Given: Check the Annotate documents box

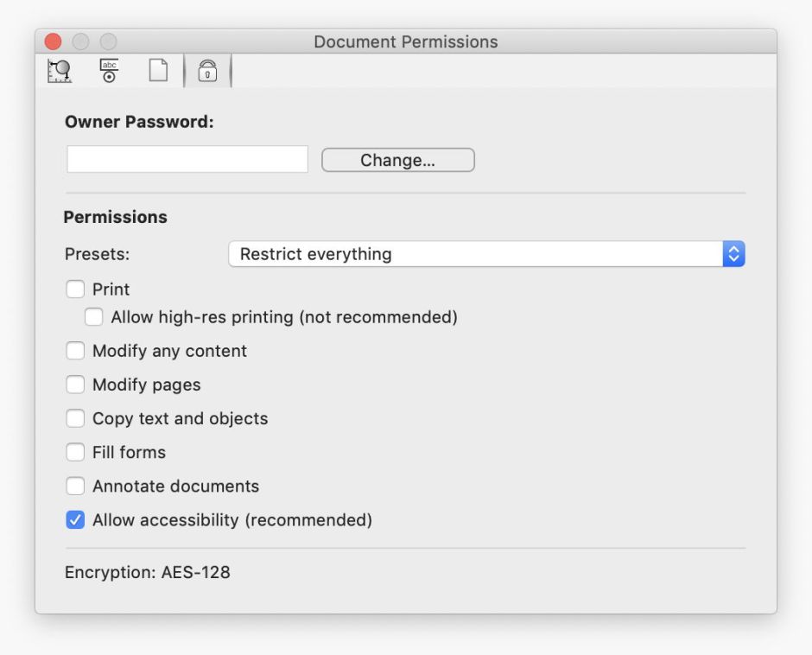Looking at the screenshot, I should tap(76, 486).
